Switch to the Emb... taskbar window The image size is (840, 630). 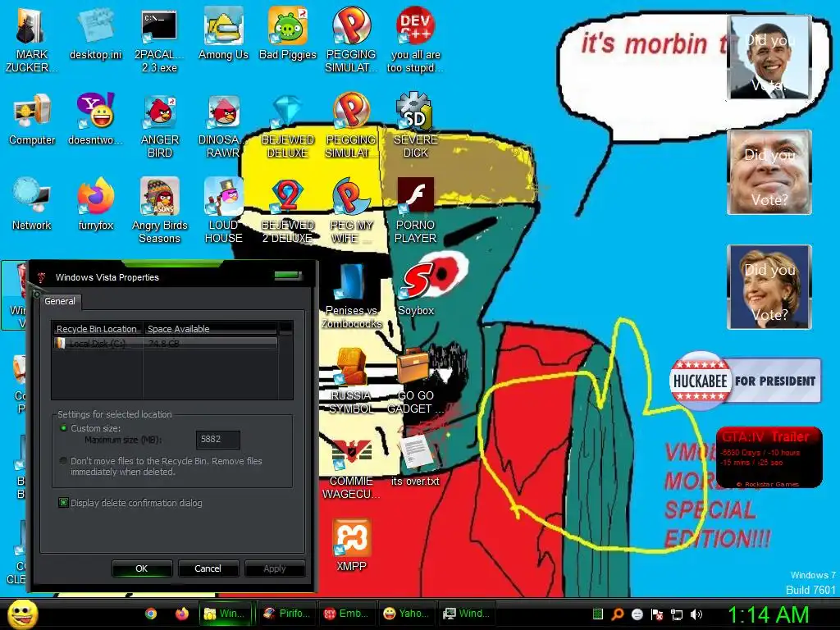pos(347,614)
